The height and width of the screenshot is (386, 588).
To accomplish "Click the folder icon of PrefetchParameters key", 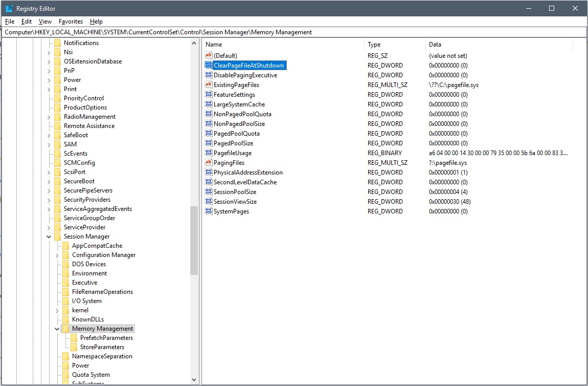I will (74, 338).
